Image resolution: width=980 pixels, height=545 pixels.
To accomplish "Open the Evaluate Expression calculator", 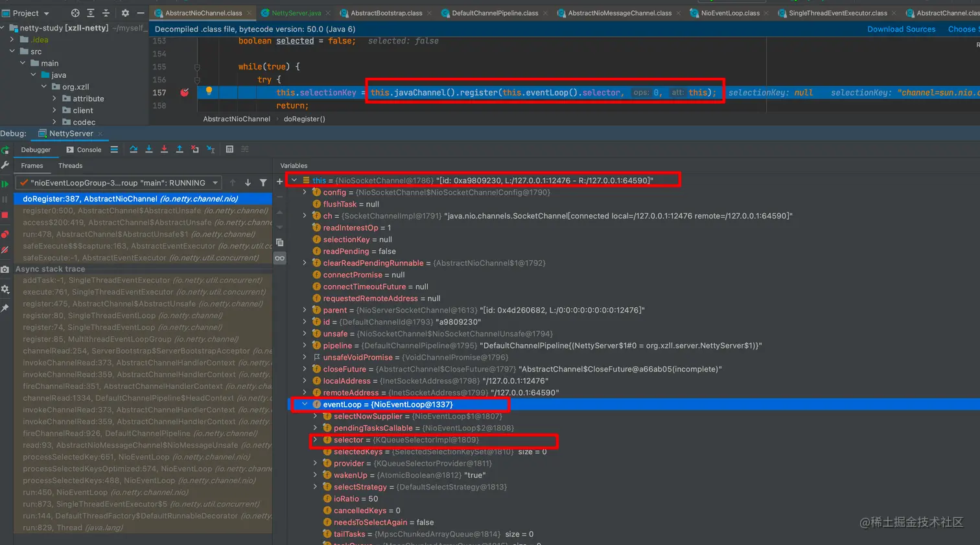I will [229, 150].
